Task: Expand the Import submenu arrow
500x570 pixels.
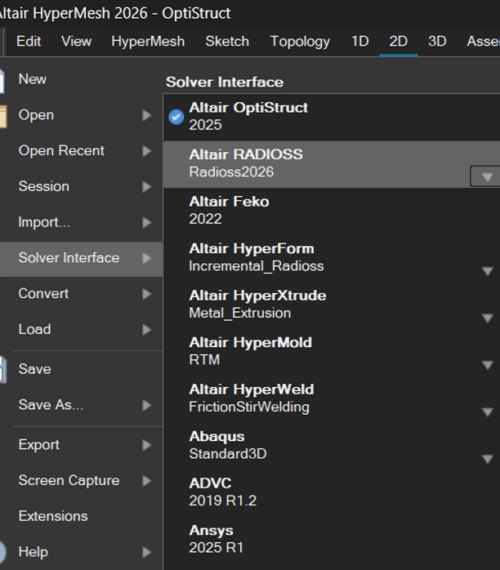Action: tap(147, 222)
